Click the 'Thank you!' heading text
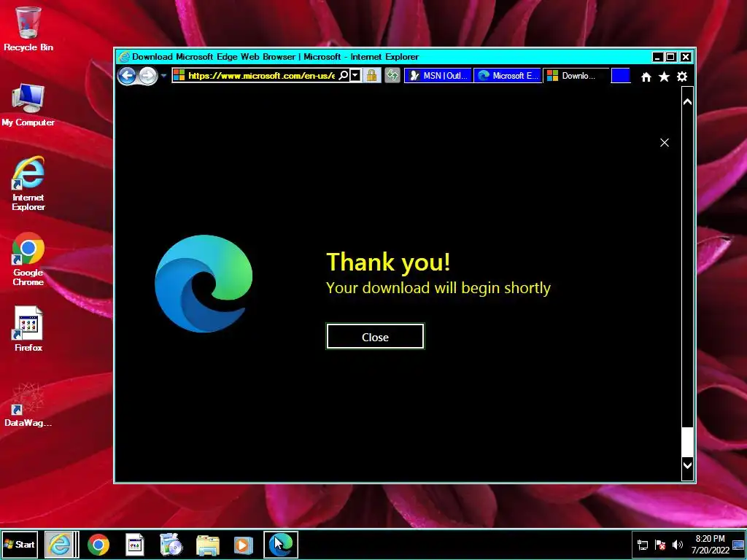 [388, 262]
